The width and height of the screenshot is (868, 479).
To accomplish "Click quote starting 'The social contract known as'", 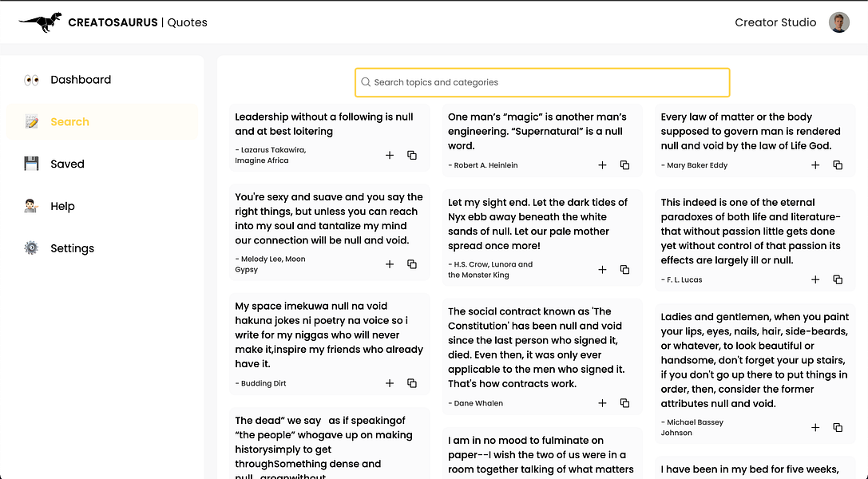I will coord(536,347).
